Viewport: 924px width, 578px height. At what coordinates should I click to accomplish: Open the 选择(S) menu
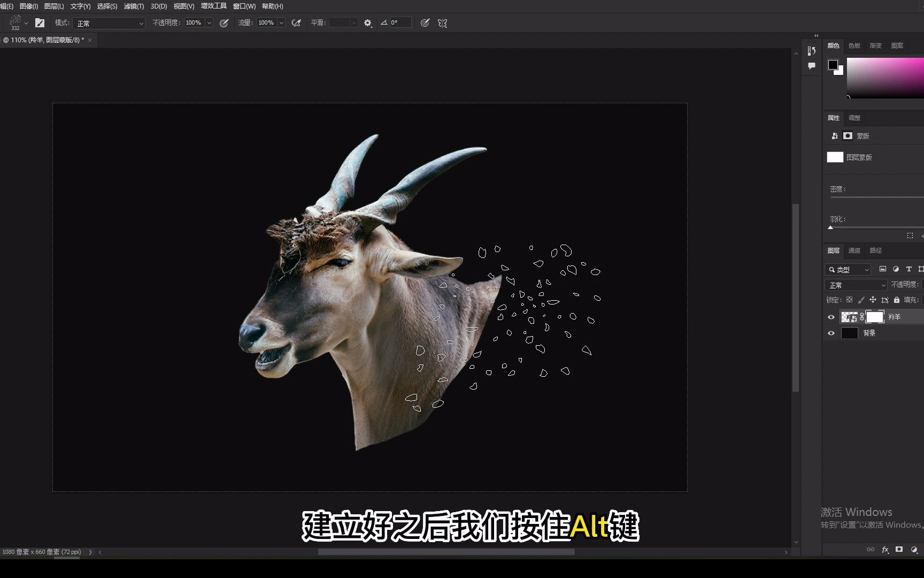coord(107,6)
